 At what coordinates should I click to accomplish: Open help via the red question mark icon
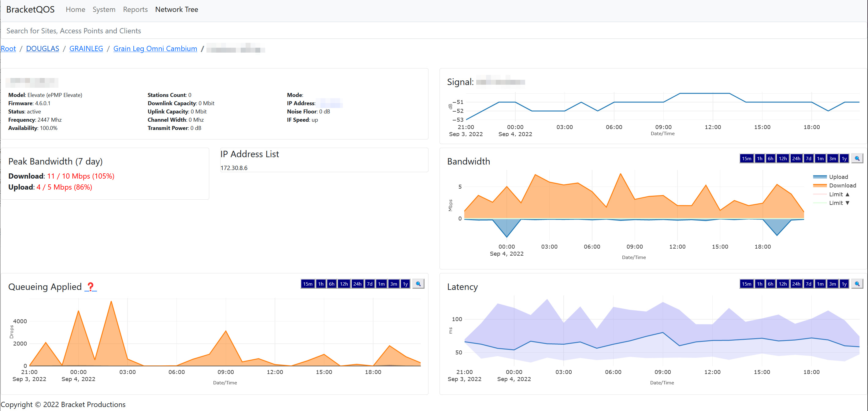[90, 287]
